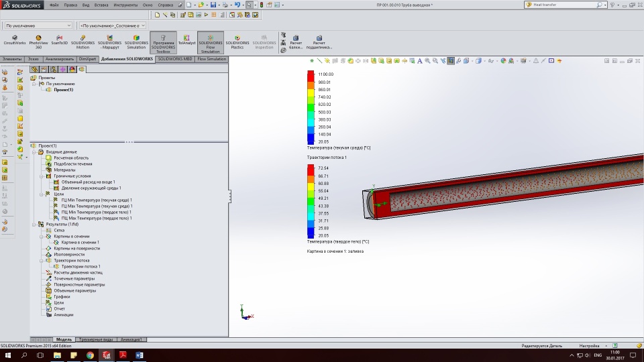Image resolution: width=644 pixels, height=362 pixels.
Task: Switch to the Эскиз tab
Action: 34,59
